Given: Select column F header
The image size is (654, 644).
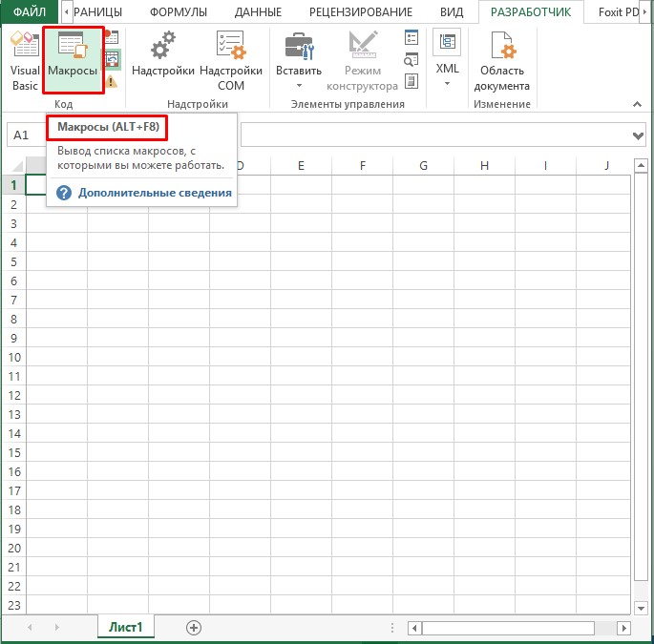Looking at the screenshot, I should [x=362, y=166].
